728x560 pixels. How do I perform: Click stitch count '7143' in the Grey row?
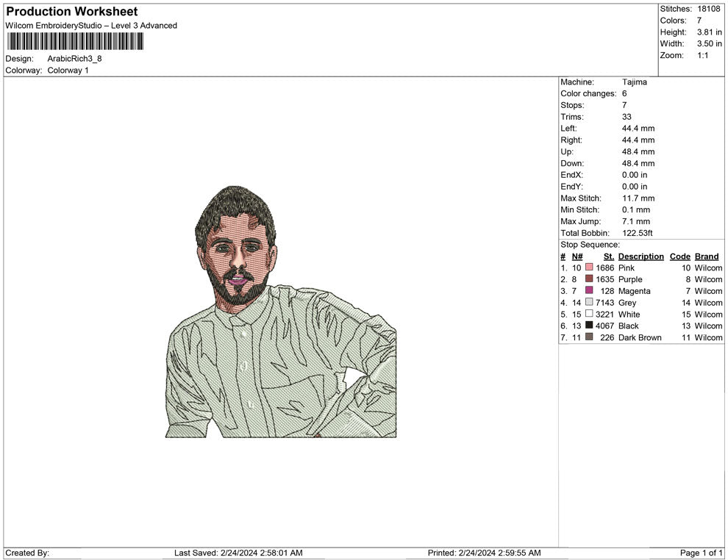(604, 303)
